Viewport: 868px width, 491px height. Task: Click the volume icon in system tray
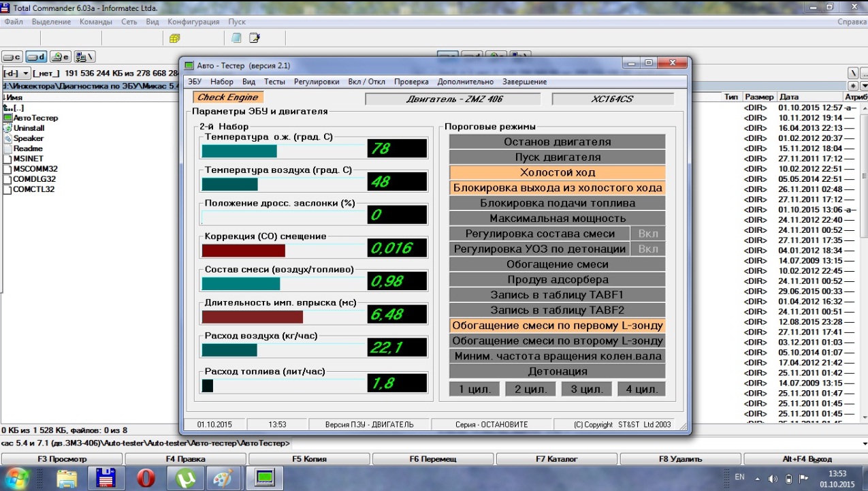(x=774, y=478)
